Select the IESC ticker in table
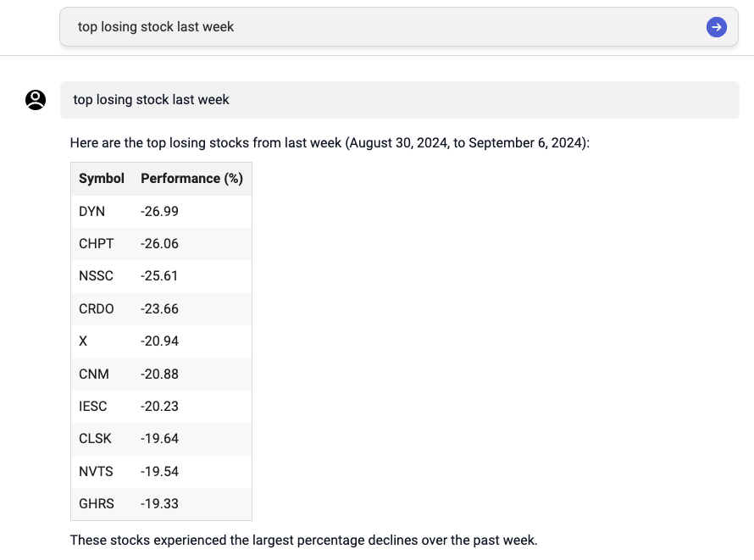This screenshot has width=754, height=560. click(x=93, y=406)
